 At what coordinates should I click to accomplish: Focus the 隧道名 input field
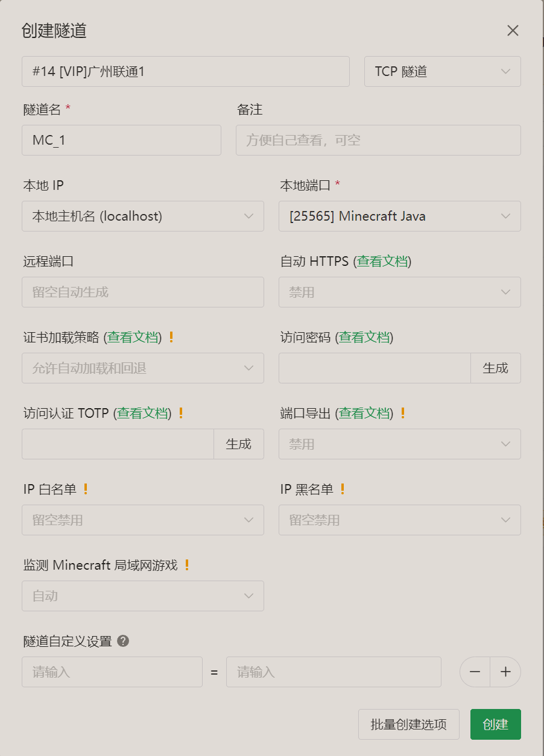[121, 140]
